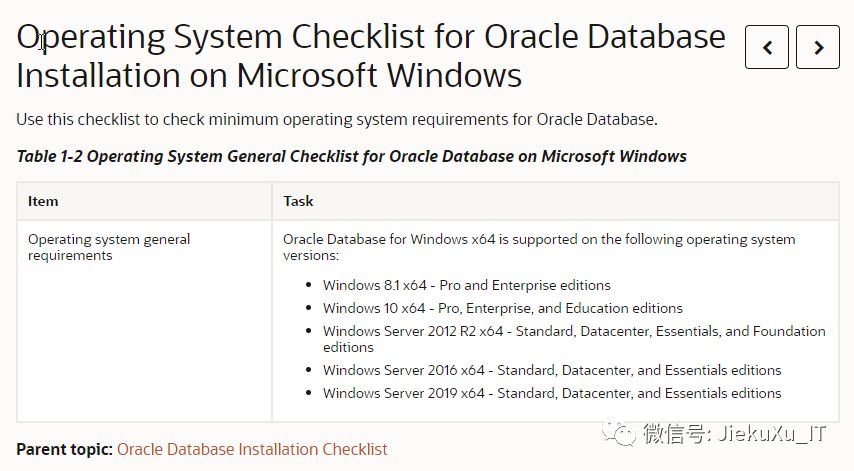Click the Windows 8.1 x64 list entry
The image size is (854, 471).
coord(466,285)
